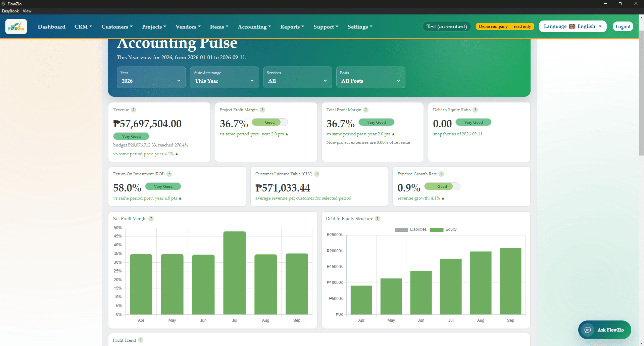Click the Logout button
This screenshot has width=644, height=346.
coord(623,27)
